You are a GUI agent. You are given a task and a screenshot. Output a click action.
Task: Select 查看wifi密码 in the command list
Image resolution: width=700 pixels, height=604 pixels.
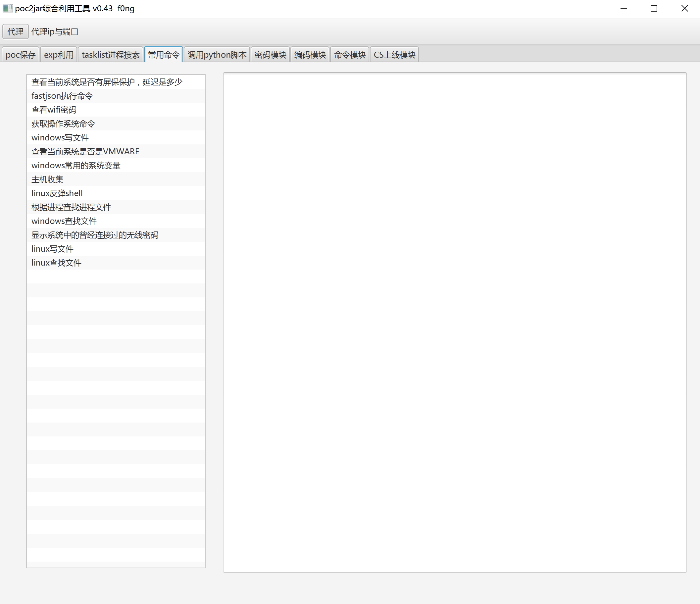pyautogui.click(x=54, y=110)
